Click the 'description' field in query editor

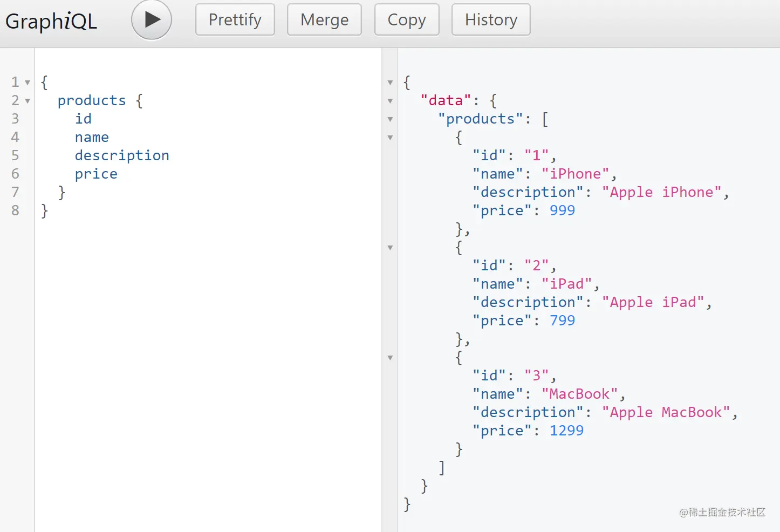[x=122, y=156]
